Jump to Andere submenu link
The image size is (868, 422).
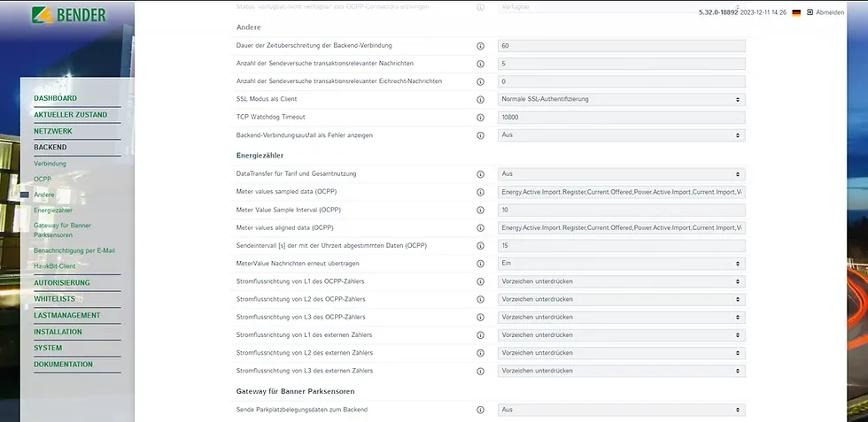click(x=43, y=195)
